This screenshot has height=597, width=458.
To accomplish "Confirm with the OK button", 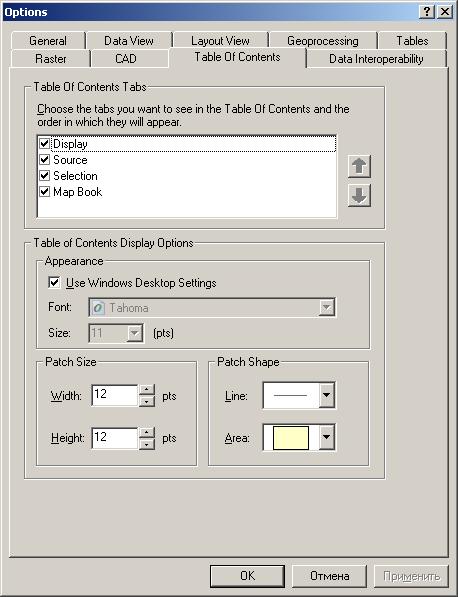I will (247, 576).
